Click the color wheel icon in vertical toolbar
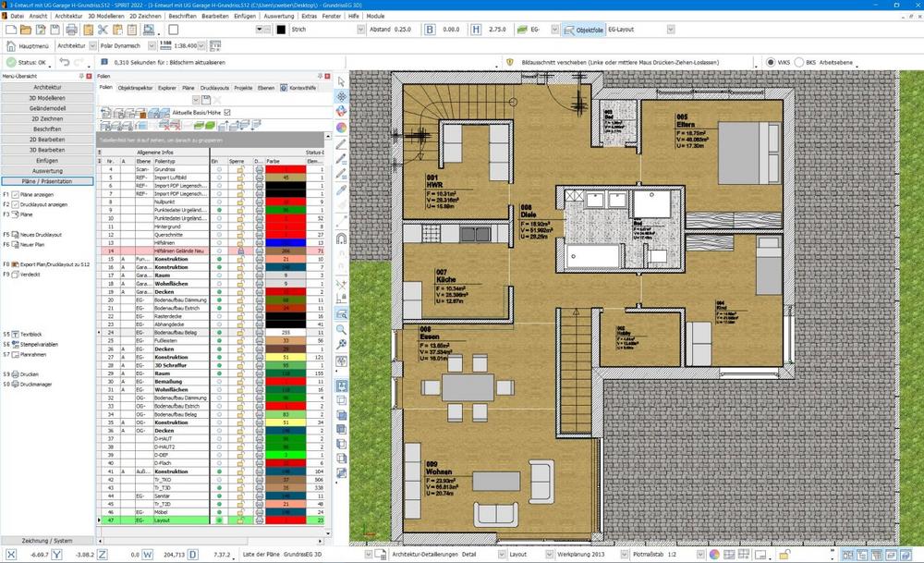Viewport: 924px width, 563px height. 341,127
